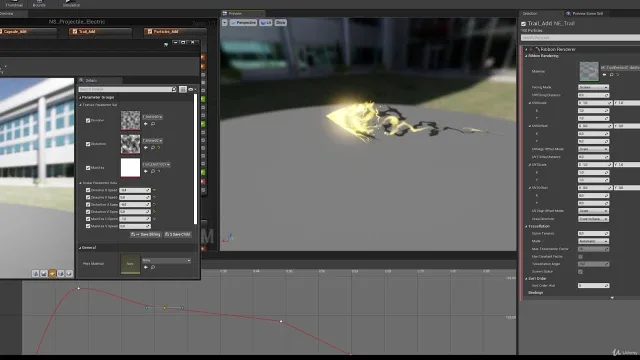Screen dimensions: 640x360
Task: Open the Facing Mode dropdown
Action: pos(593,87)
